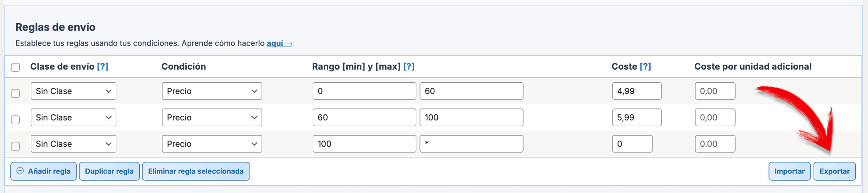Viewport: 868px width, 193px height.
Task: Click the Importar button
Action: coord(789,171)
